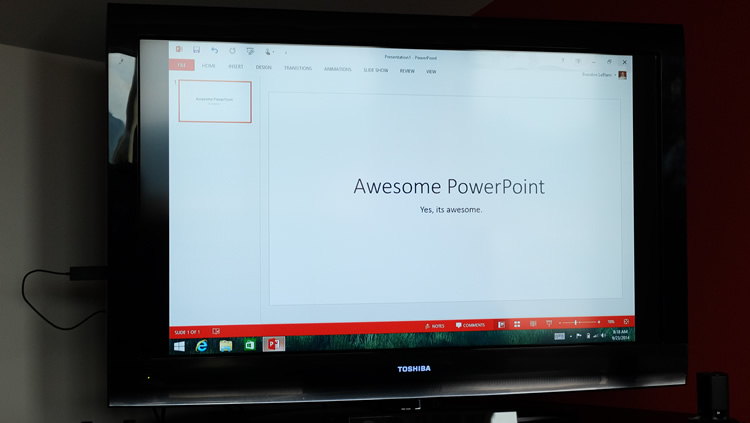Open the FILE tab
Screen dimensions: 750x423
point(182,65)
